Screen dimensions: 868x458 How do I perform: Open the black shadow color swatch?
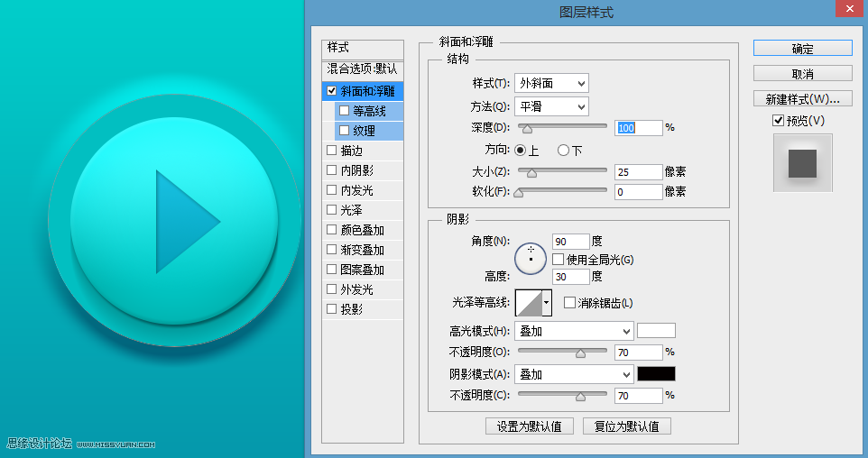pyautogui.click(x=656, y=374)
